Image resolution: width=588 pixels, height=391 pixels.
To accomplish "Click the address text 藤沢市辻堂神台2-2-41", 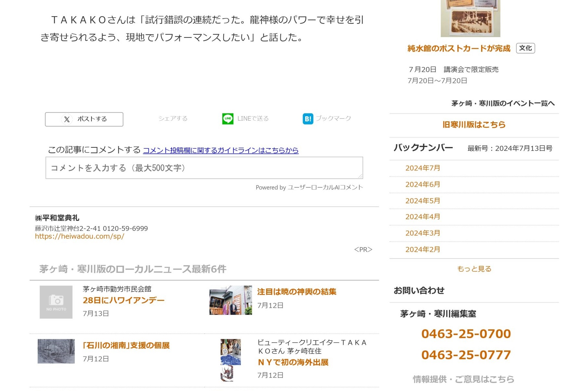I will 68,228.
